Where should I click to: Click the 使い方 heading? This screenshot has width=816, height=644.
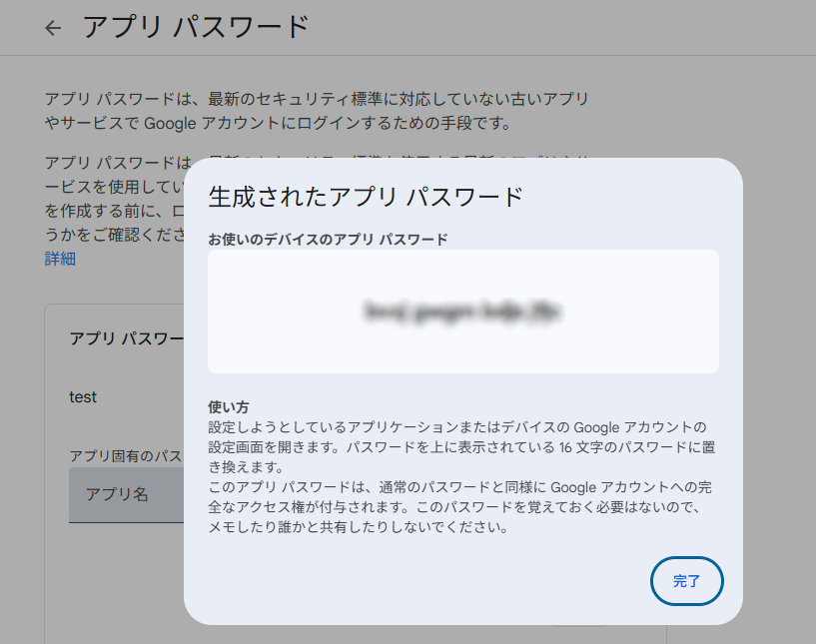click(x=229, y=406)
